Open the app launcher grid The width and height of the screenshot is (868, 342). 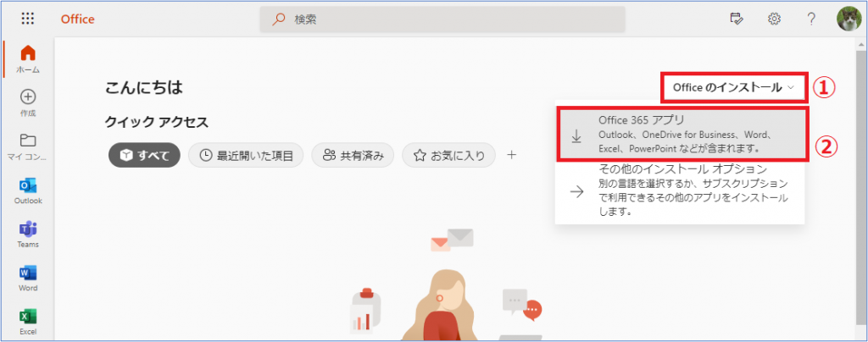tap(28, 19)
